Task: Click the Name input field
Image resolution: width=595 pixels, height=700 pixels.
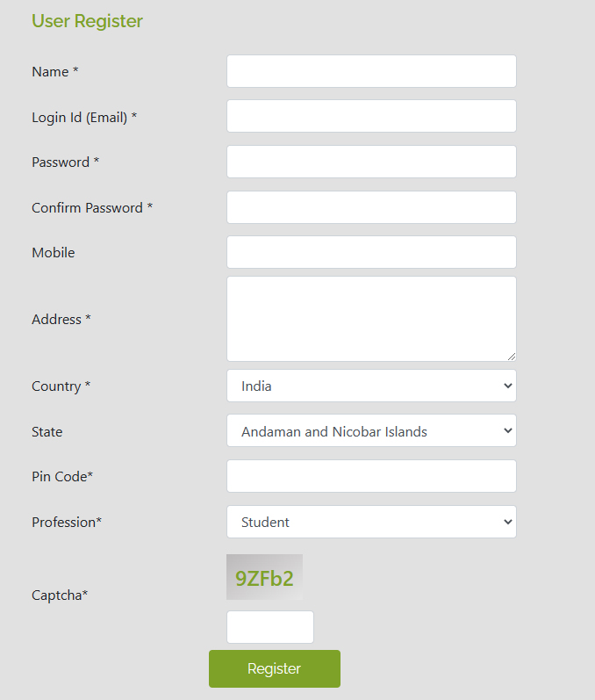Action: [371, 71]
